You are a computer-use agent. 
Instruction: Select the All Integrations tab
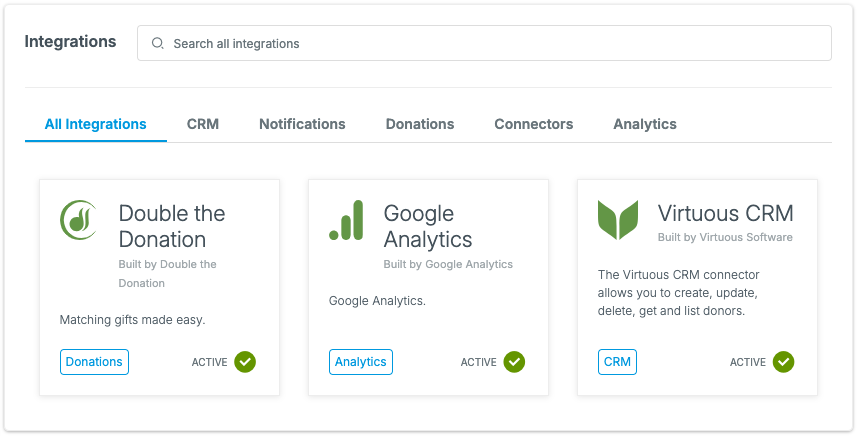click(x=96, y=124)
